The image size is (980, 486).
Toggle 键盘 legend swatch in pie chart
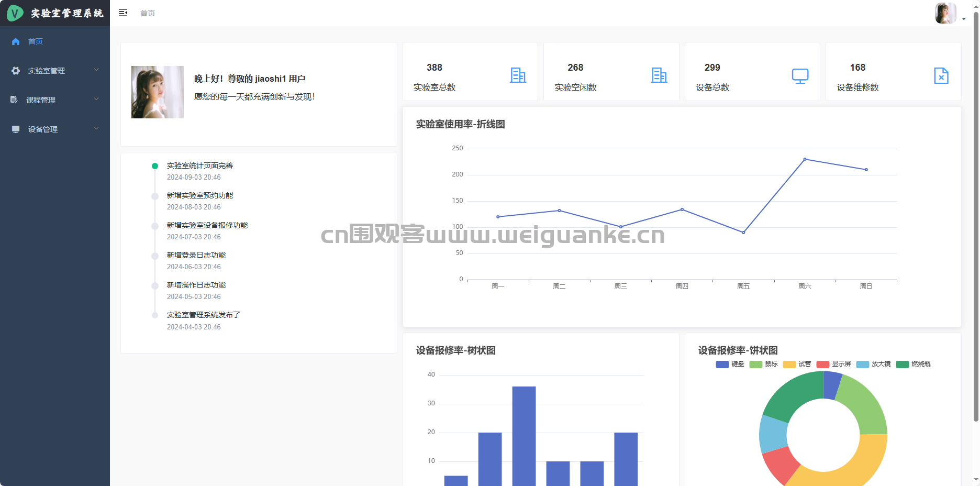point(722,364)
